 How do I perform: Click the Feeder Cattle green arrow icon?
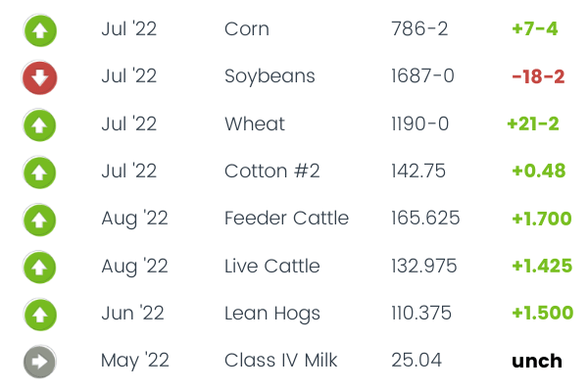point(40,220)
